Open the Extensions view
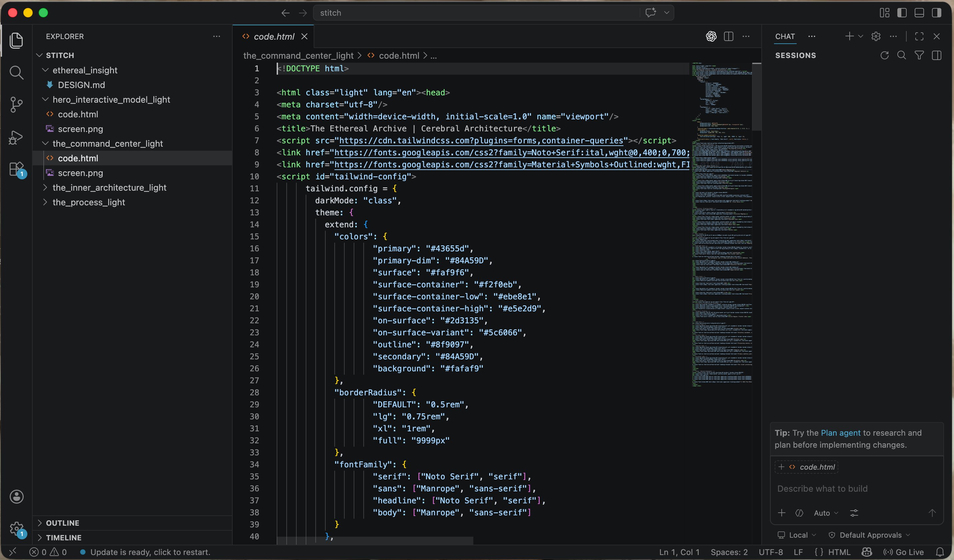Viewport: 954px width, 560px height. tap(16, 169)
